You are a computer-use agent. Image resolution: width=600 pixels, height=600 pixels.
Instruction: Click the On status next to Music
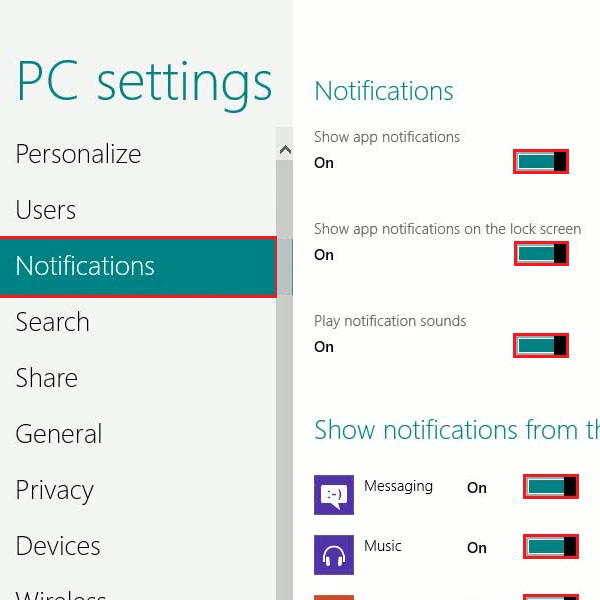click(477, 548)
